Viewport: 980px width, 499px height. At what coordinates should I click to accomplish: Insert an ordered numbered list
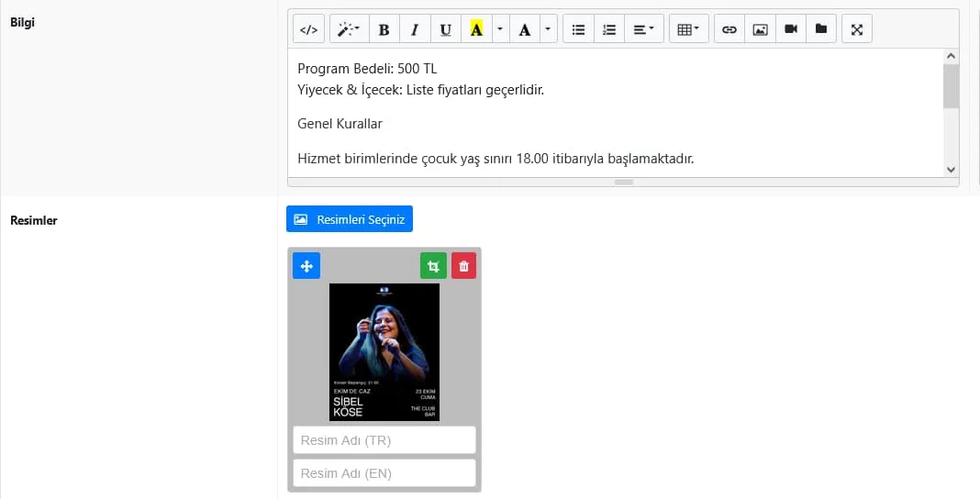[608, 29]
